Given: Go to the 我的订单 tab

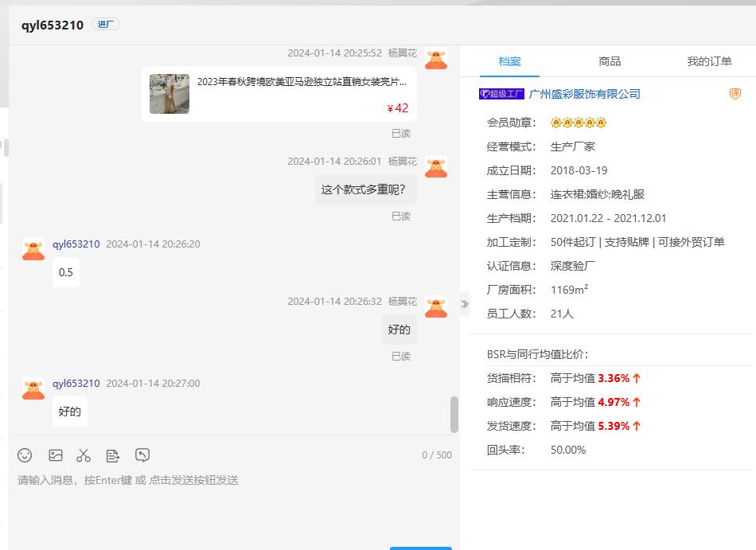Looking at the screenshot, I should coord(709,61).
